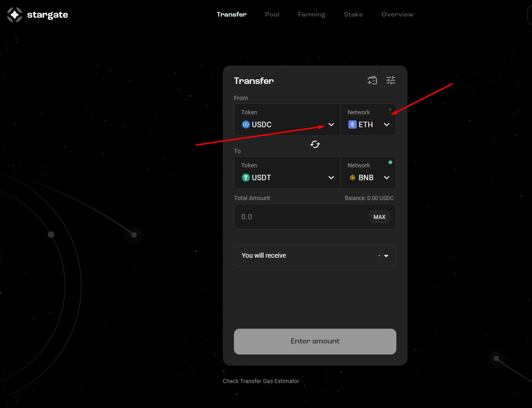Click the Balance: 0.00 USDC text

pos(369,198)
